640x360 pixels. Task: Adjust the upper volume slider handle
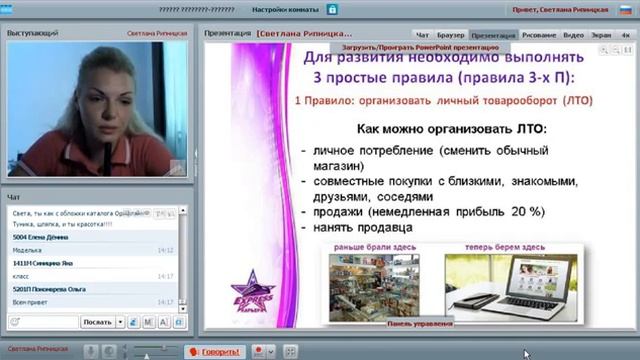pos(164,348)
